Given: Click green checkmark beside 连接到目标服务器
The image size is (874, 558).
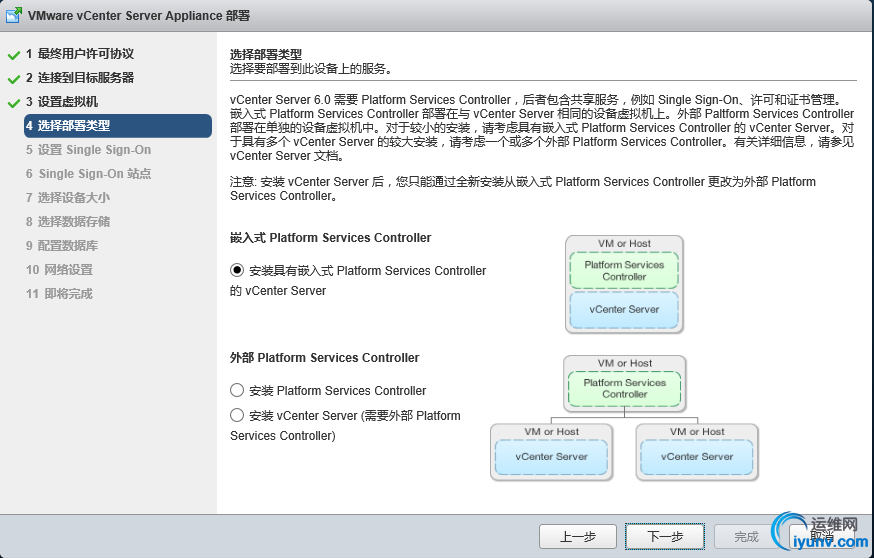Looking at the screenshot, I should pos(13,79).
